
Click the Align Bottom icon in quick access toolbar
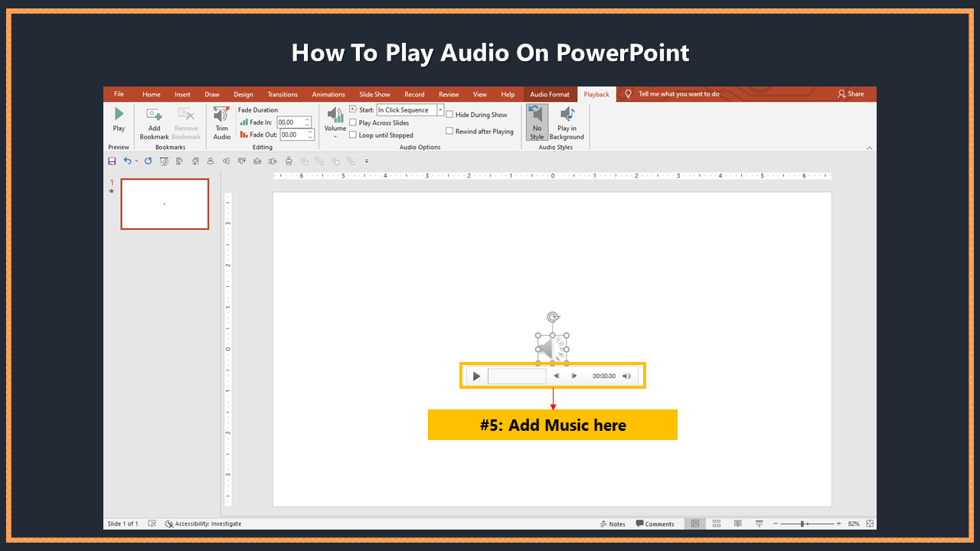[257, 161]
